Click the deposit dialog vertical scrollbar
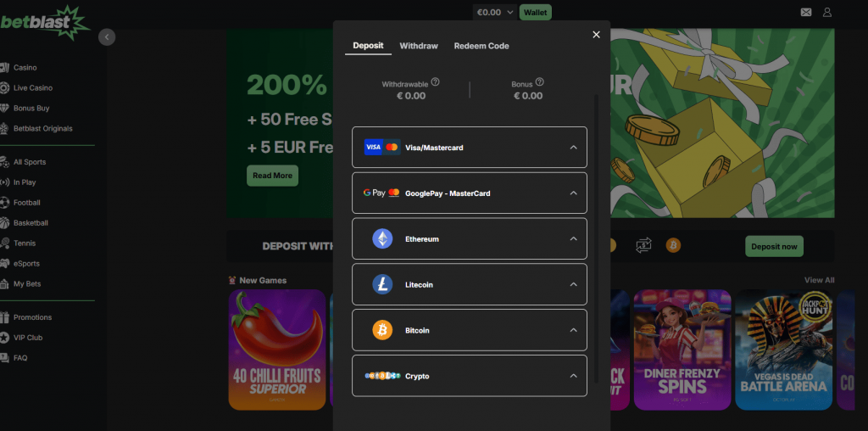 click(x=596, y=238)
